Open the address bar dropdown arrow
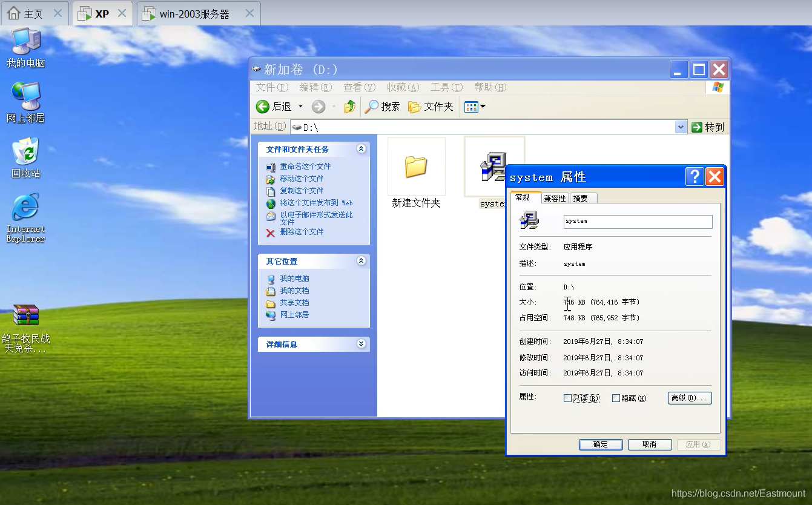 click(681, 127)
